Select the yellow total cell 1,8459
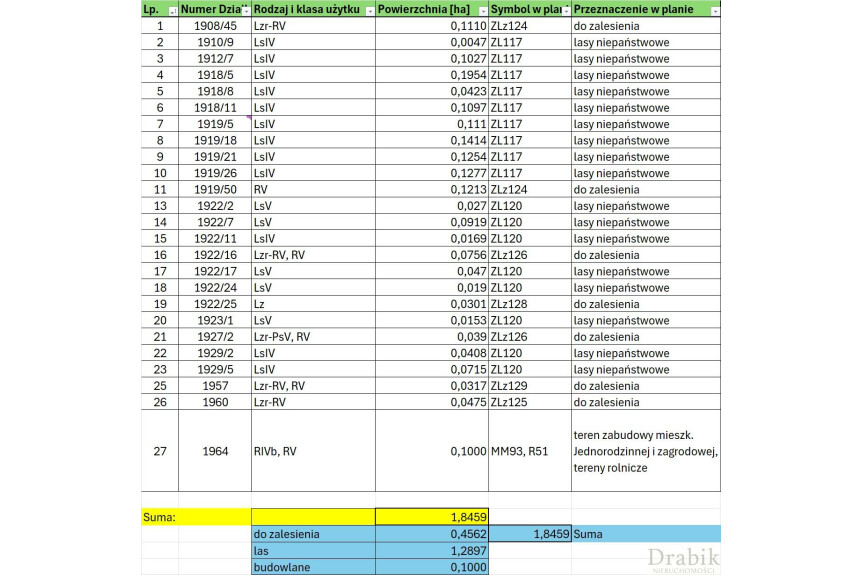 tap(432, 517)
